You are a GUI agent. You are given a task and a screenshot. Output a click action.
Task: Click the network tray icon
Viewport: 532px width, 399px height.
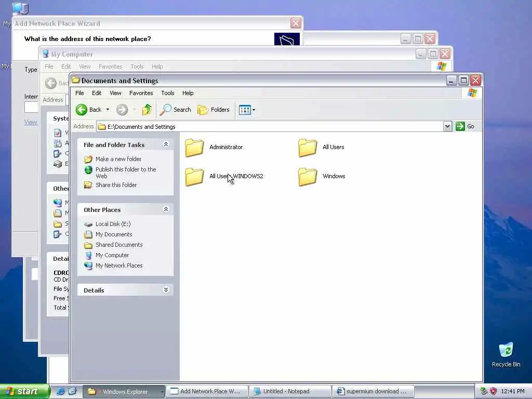pos(484,392)
